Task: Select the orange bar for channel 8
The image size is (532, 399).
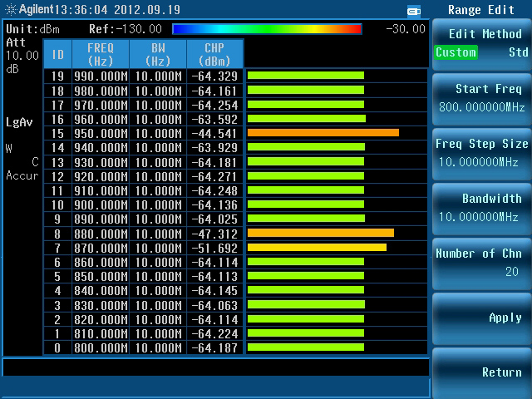Action: click(x=320, y=233)
